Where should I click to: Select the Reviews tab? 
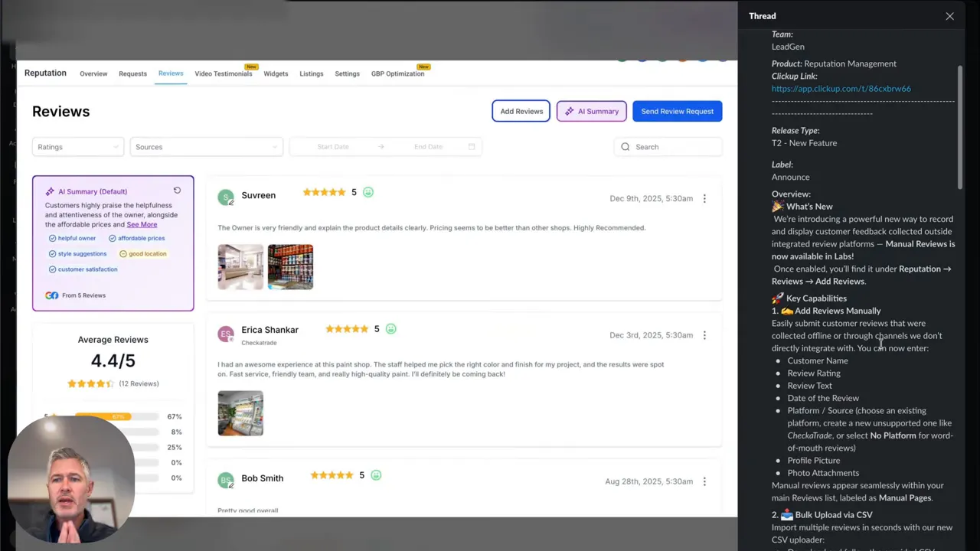click(x=171, y=73)
